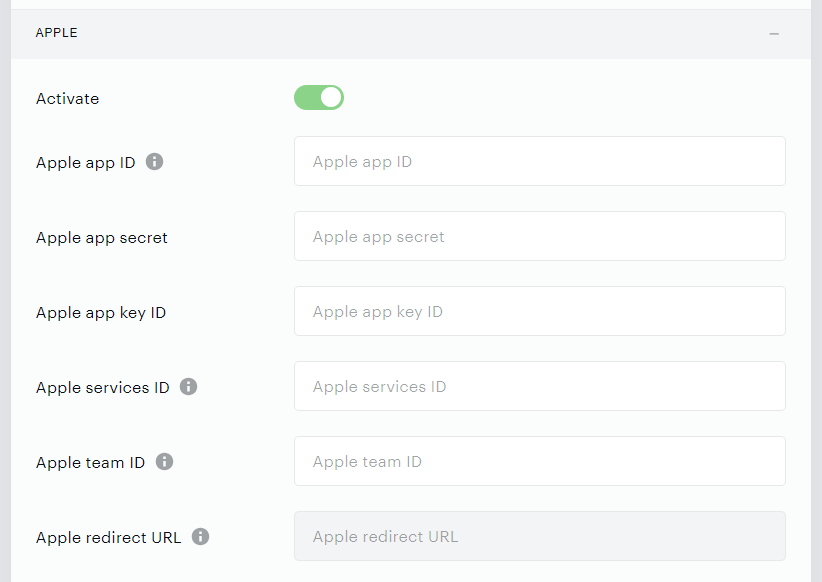Show info tooltip for Apple app ID
Viewport: 822px width, 582px height.
[x=154, y=161]
